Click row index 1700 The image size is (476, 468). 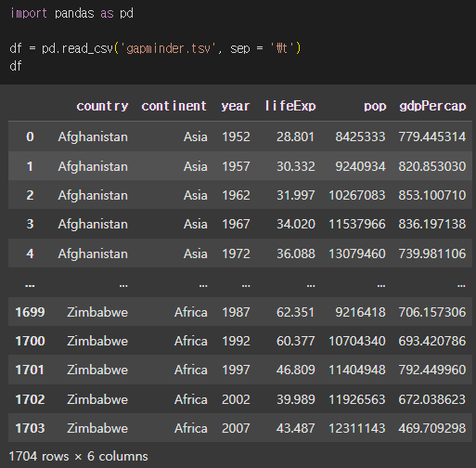coord(30,341)
